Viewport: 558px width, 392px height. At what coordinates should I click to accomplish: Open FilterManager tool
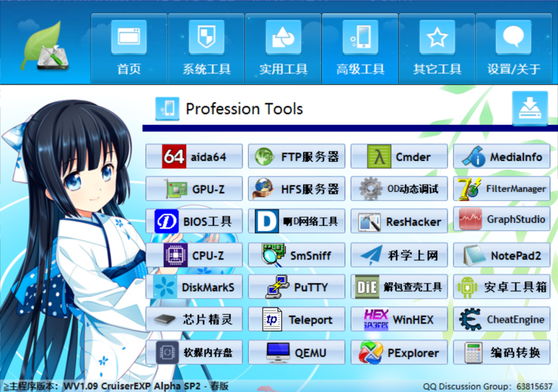point(501,189)
